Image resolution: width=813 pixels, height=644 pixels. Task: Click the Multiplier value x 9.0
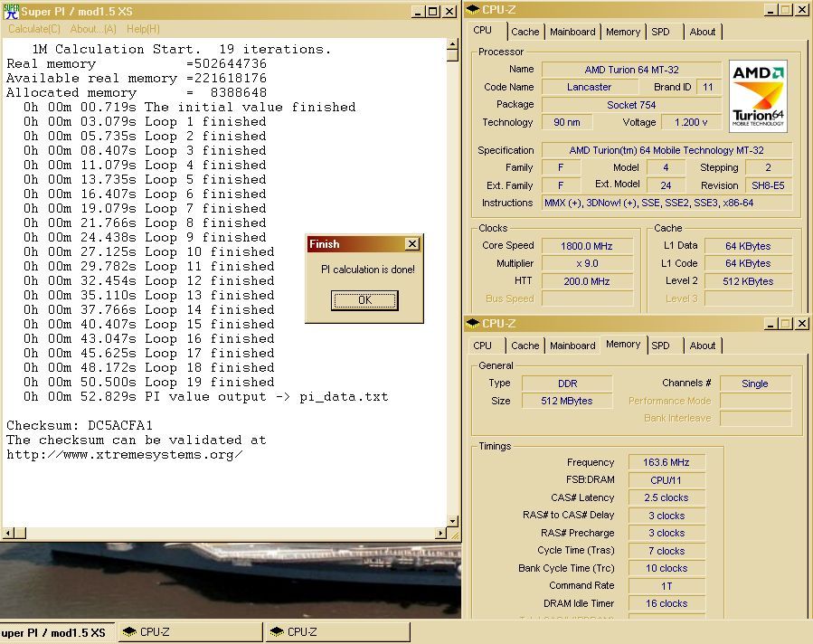(586, 263)
